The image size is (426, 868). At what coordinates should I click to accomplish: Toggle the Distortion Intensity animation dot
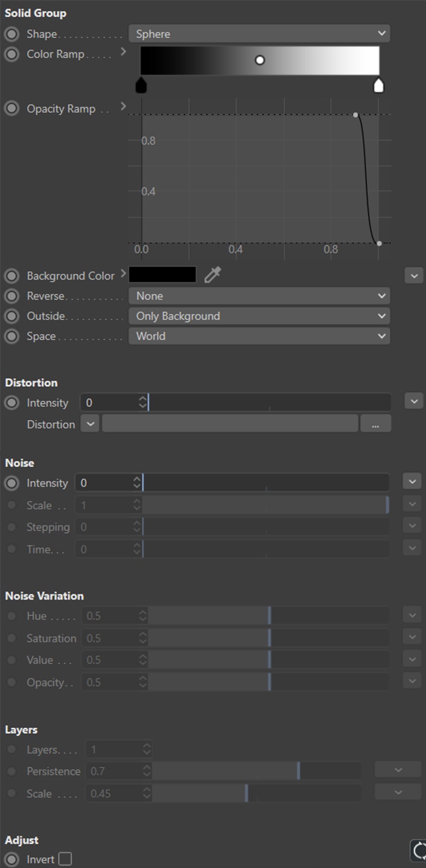pos(12,403)
